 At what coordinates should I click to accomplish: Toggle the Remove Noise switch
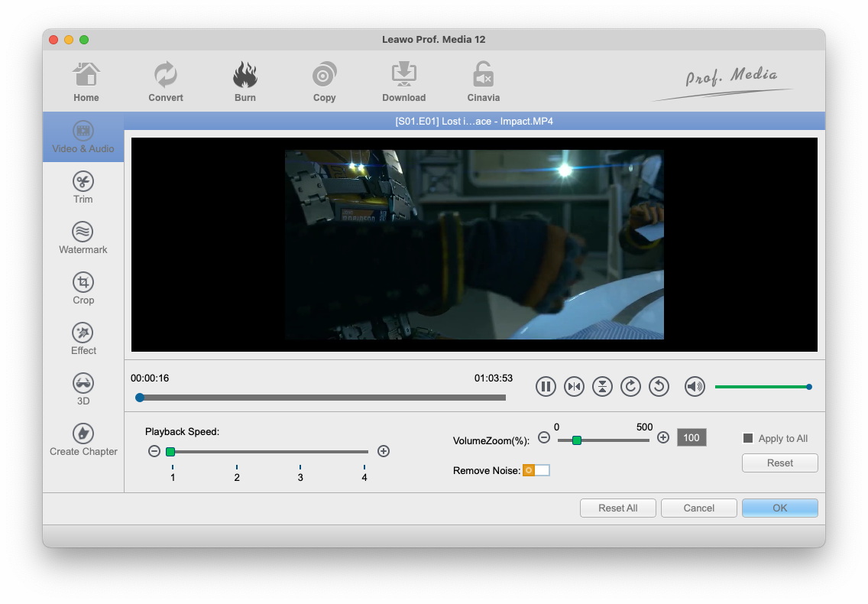(x=536, y=470)
